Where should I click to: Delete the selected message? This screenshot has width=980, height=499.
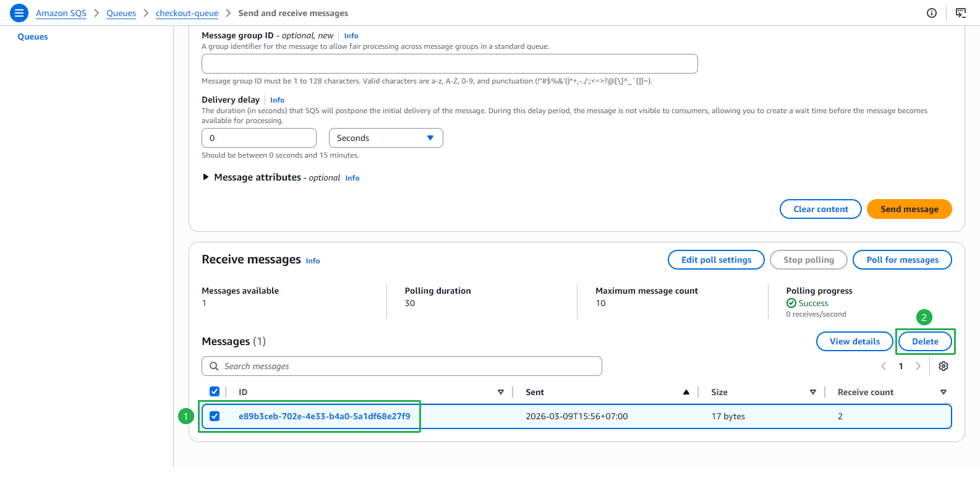pos(925,341)
